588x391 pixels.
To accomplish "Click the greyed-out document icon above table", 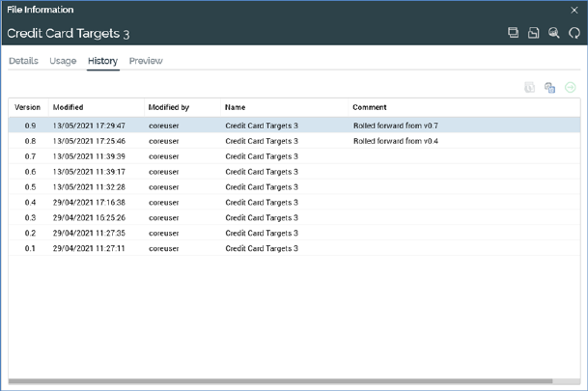I will coord(529,87).
